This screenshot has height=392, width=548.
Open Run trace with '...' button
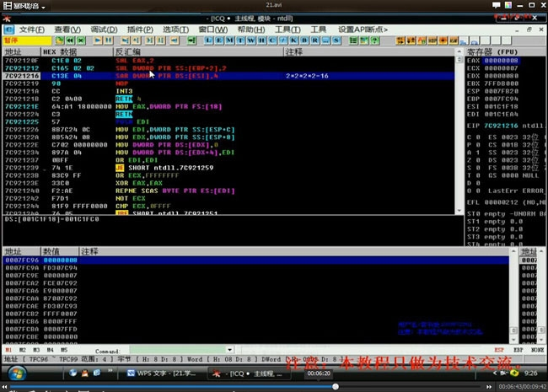coord(325,40)
